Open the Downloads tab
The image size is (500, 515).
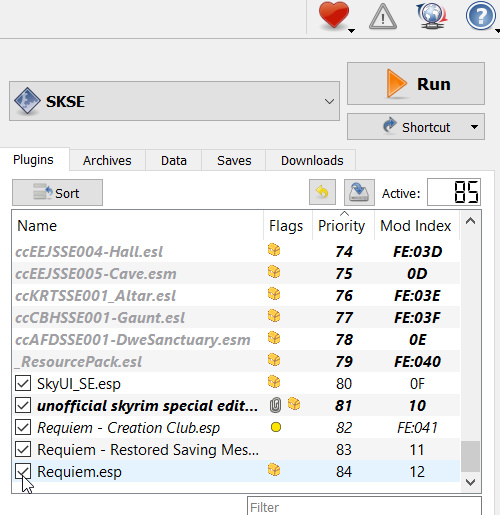point(312,160)
